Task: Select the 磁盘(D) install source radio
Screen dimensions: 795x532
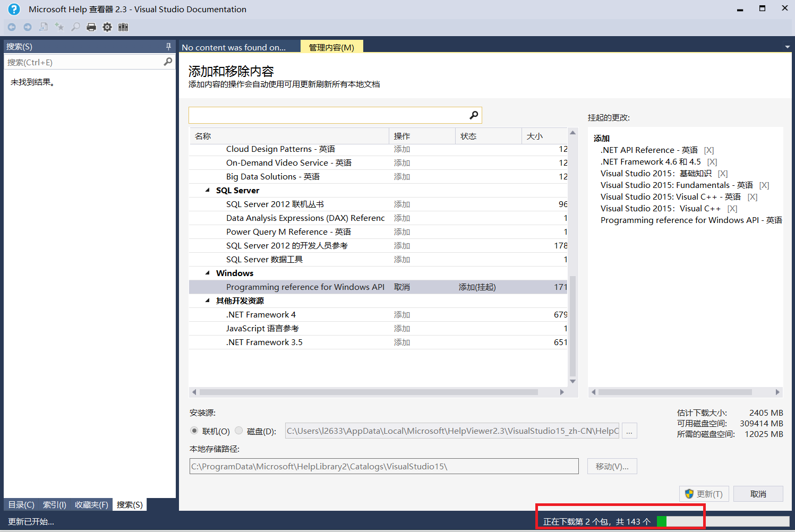Action: point(239,431)
